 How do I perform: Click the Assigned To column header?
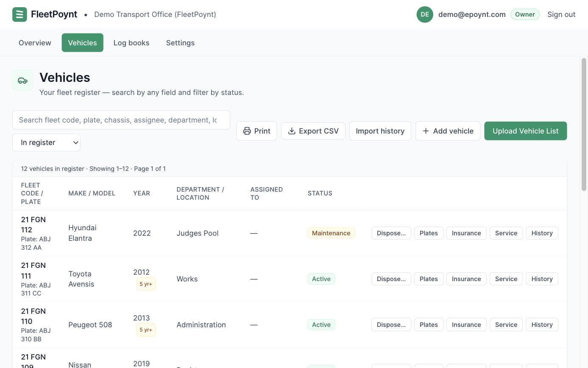pos(266,193)
